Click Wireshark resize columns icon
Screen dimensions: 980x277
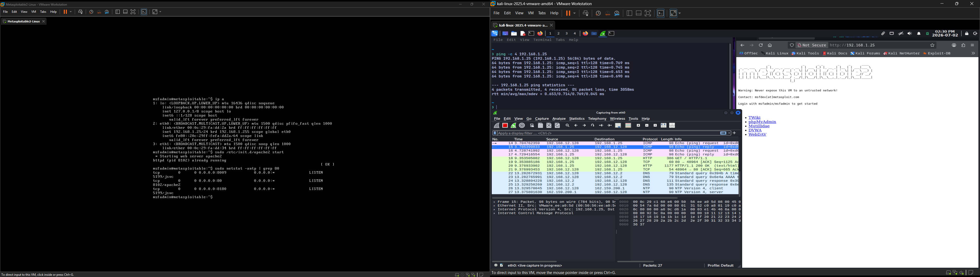[x=664, y=125]
